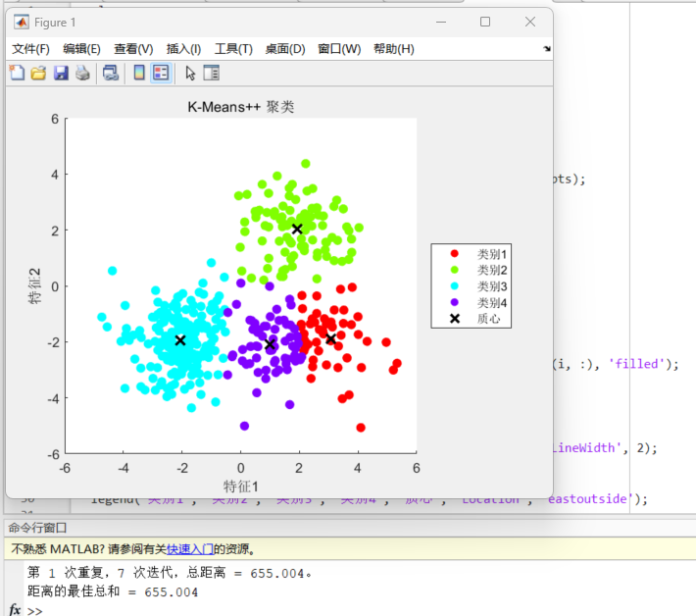Click the Open File folder icon

38,73
